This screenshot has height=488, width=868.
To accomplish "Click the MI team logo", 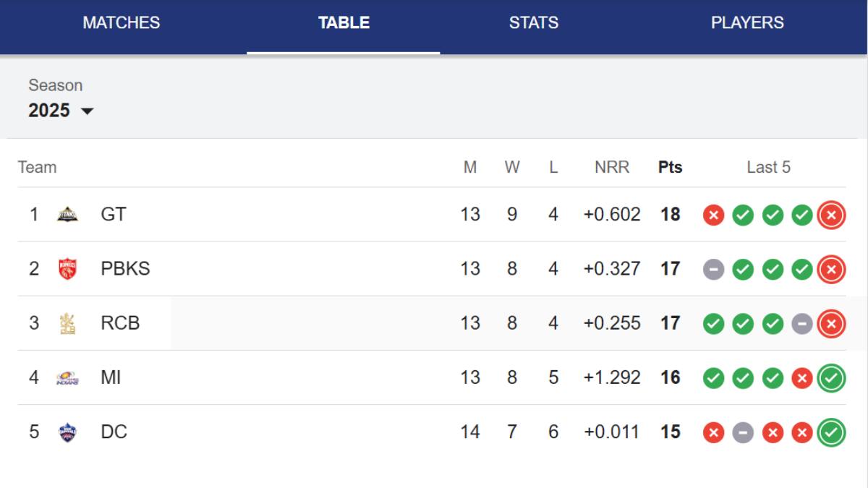I will (67, 377).
